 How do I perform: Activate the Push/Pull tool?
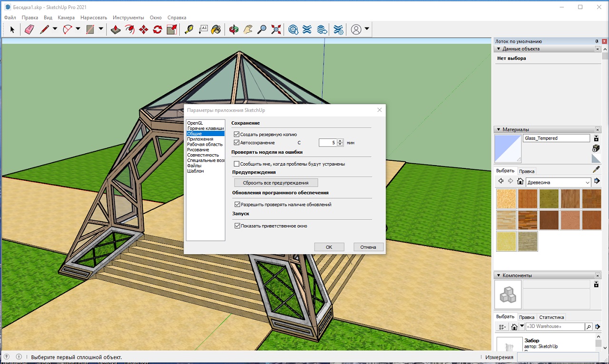(x=116, y=30)
